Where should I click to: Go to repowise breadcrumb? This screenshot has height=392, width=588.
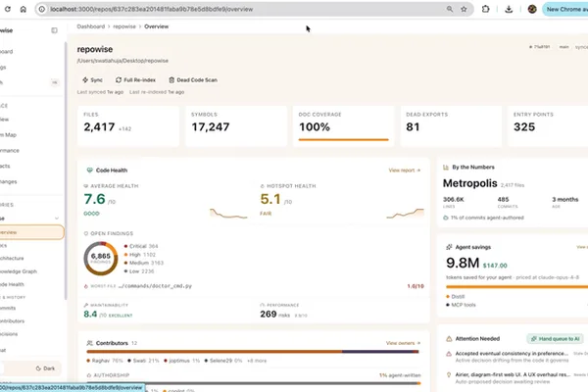pyautogui.click(x=124, y=26)
